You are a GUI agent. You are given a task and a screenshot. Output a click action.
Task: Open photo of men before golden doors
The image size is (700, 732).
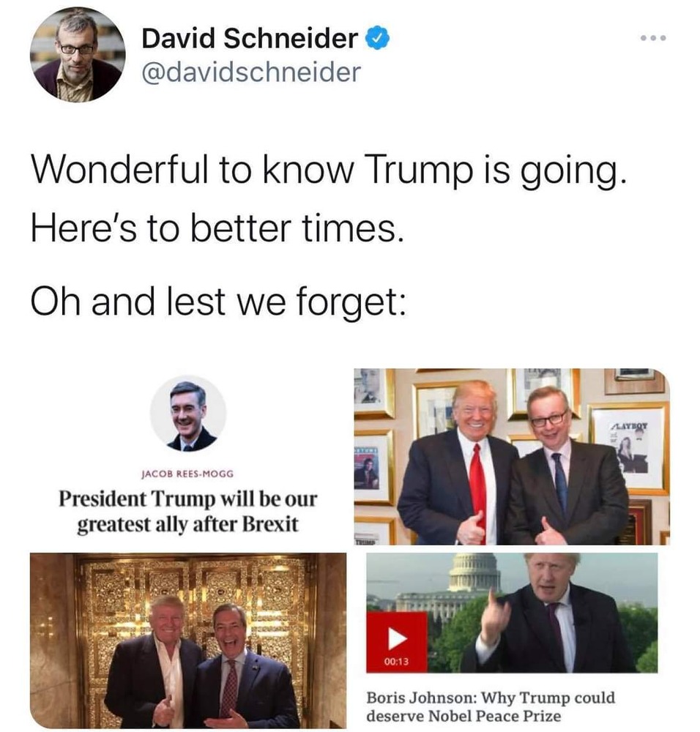click(188, 640)
